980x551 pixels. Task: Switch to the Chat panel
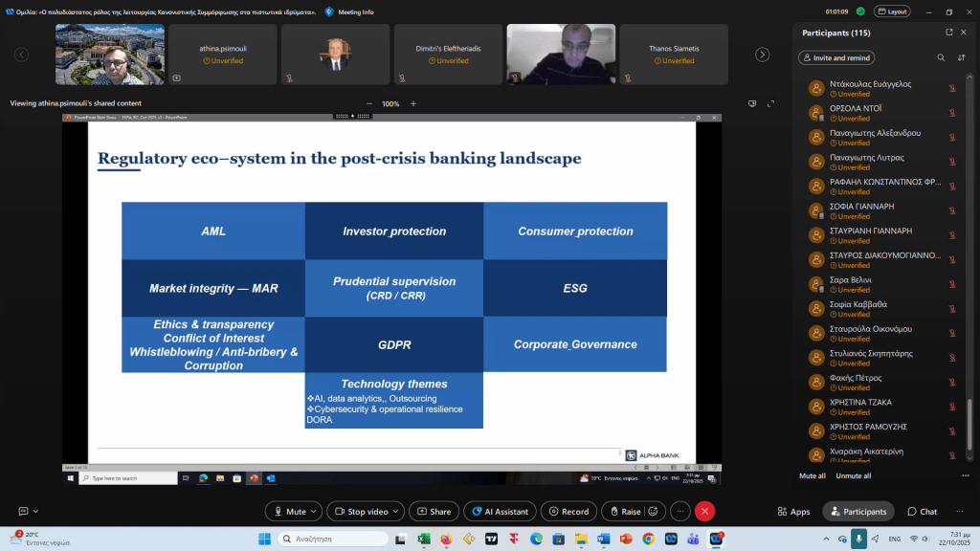point(922,512)
